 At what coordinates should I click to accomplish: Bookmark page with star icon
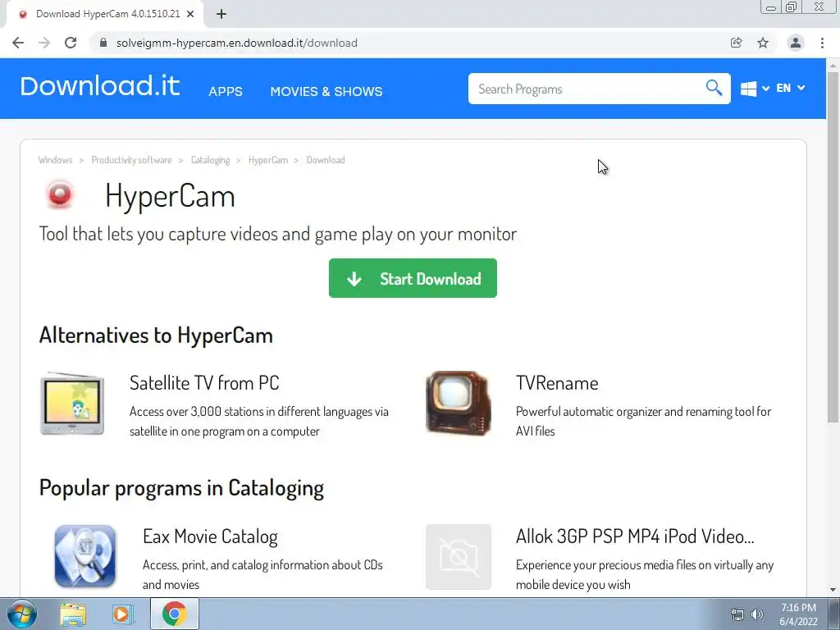click(x=763, y=43)
